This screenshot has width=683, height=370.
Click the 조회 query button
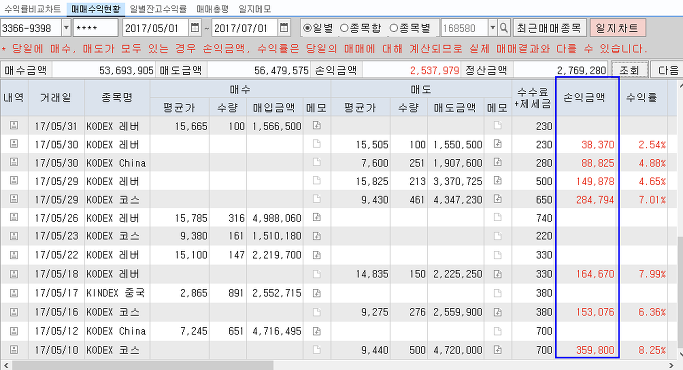point(629,70)
